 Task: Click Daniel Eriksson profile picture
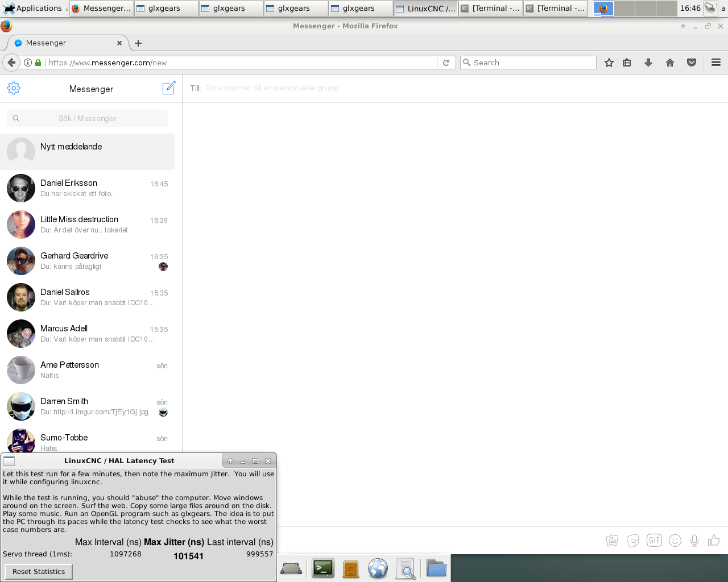[21, 188]
